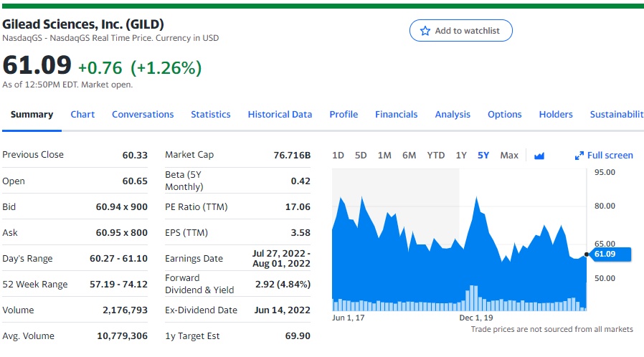Open the Financials tab

point(397,115)
